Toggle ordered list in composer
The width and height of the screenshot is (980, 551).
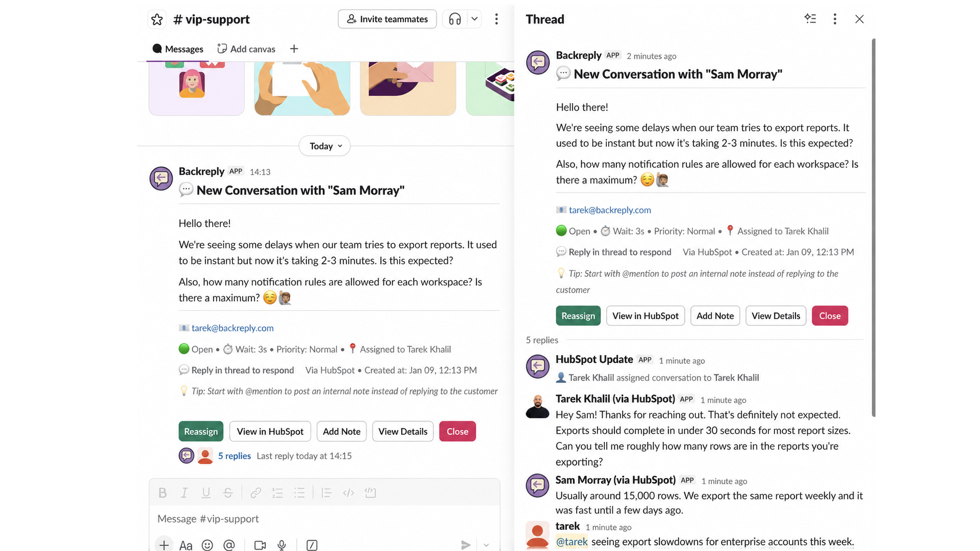[x=277, y=493]
